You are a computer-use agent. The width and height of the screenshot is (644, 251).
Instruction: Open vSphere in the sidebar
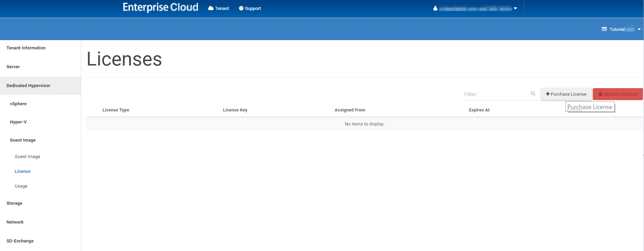[x=18, y=104]
